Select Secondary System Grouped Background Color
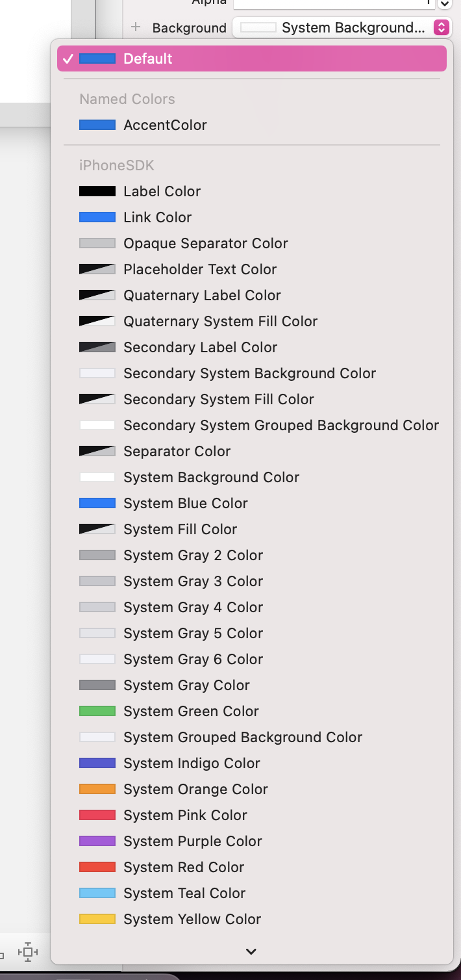The height and width of the screenshot is (980, 461). click(x=252, y=425)
